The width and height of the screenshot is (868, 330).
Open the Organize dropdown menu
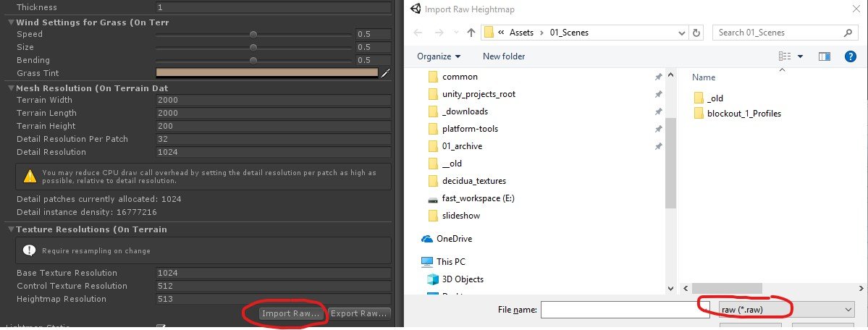[x=439, y=56]
